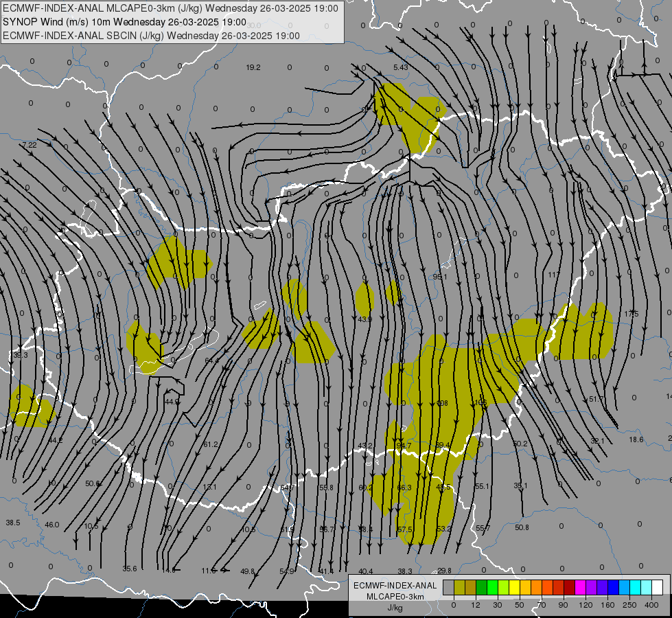The image size is (672, 618).
Task: Click the map value 94.7
Action: [x=404, y=446]
